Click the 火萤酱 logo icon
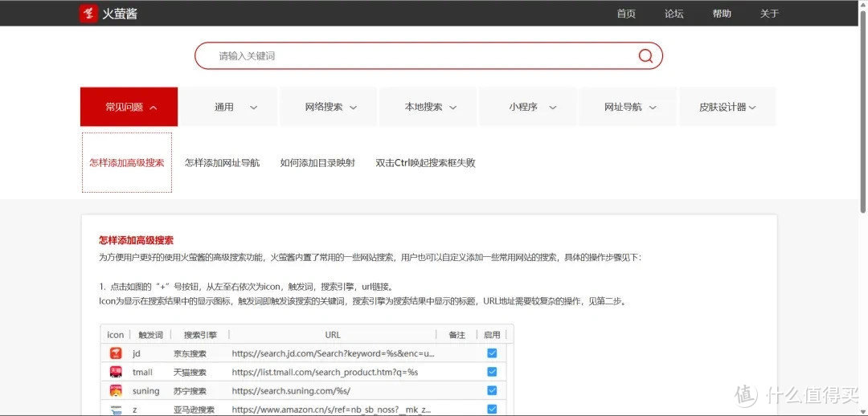 88,14
